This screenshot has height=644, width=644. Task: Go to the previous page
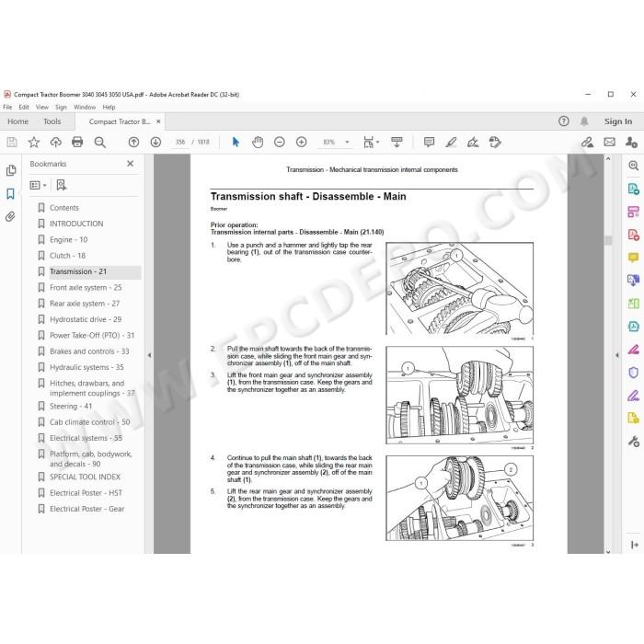click(133, 142)
